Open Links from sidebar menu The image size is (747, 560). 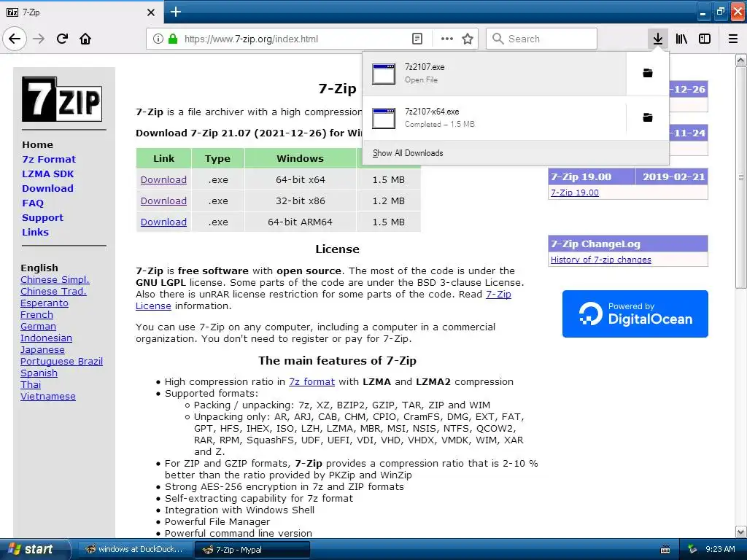[x=35, y=232]
